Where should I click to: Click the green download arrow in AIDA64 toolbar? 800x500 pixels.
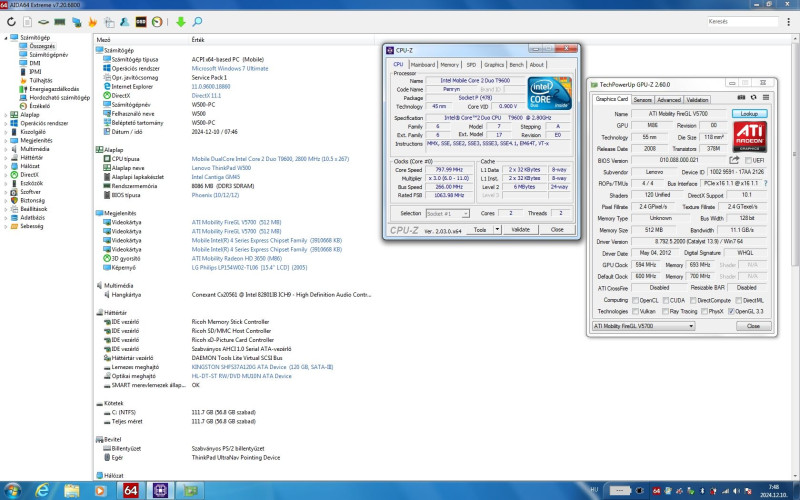point(181,22)
